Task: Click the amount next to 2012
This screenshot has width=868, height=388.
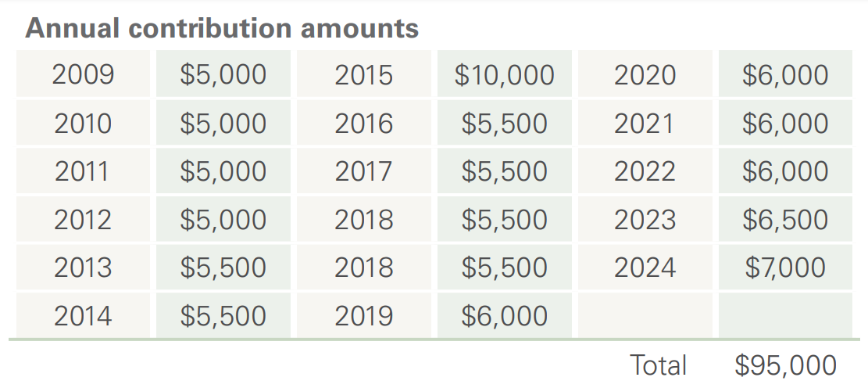Action: tap(223, 220)
